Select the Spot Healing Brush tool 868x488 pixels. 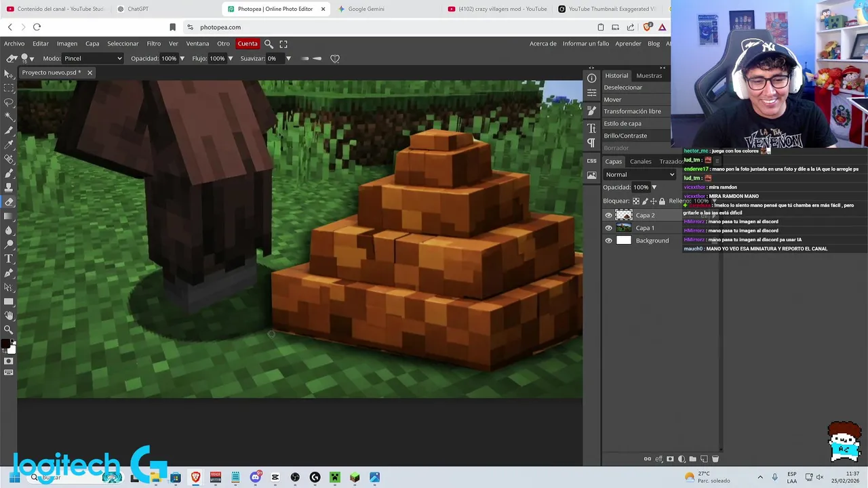point(8,159)
